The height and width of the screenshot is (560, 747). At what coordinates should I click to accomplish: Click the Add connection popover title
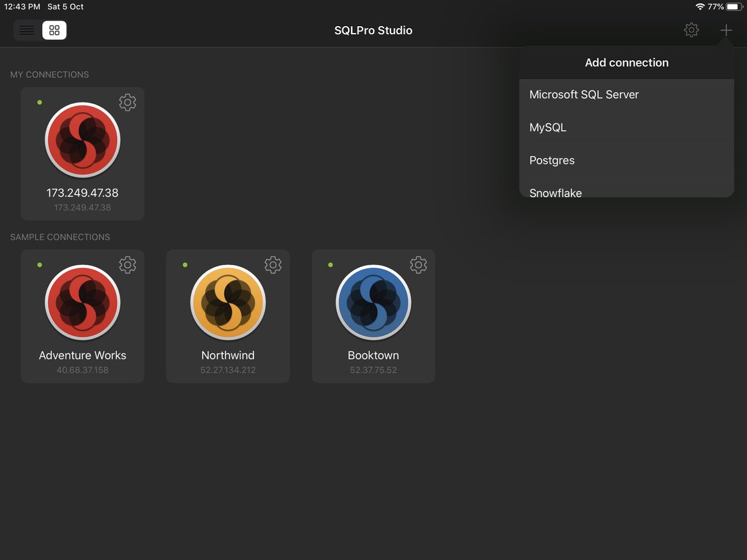coord(627,62)
